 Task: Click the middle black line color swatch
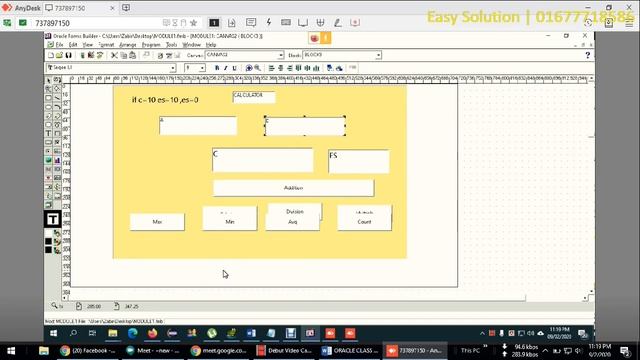click(x=48, y=242)
